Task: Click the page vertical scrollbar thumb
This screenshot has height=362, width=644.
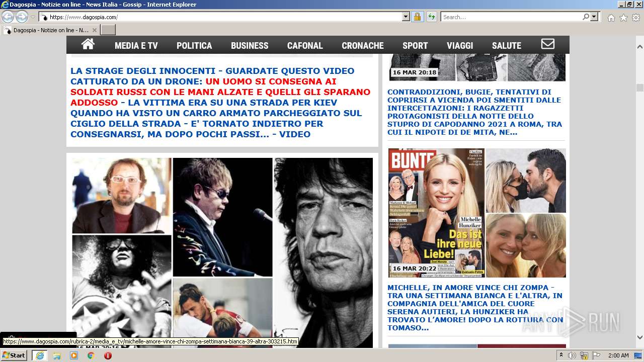Action: tap(639, 88)
